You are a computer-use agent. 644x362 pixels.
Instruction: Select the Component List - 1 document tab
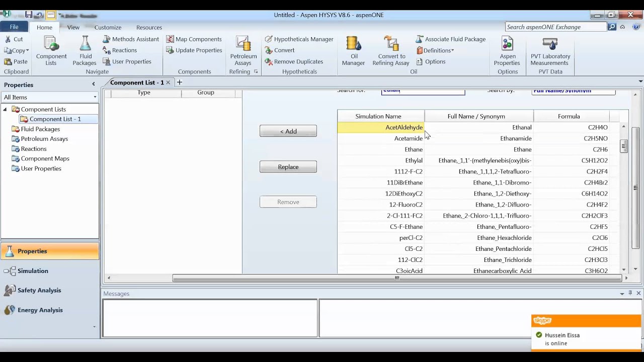point(137,82)
